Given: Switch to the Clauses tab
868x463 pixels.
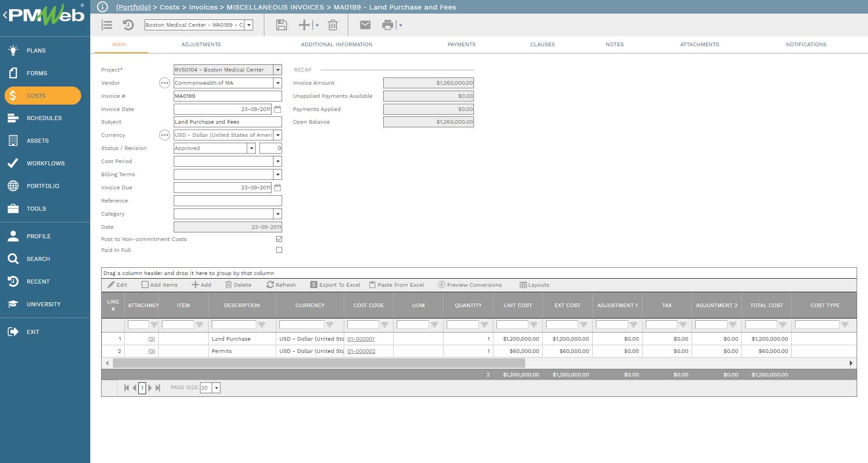Looking at the screenshot, I should [x=542, y=44].
